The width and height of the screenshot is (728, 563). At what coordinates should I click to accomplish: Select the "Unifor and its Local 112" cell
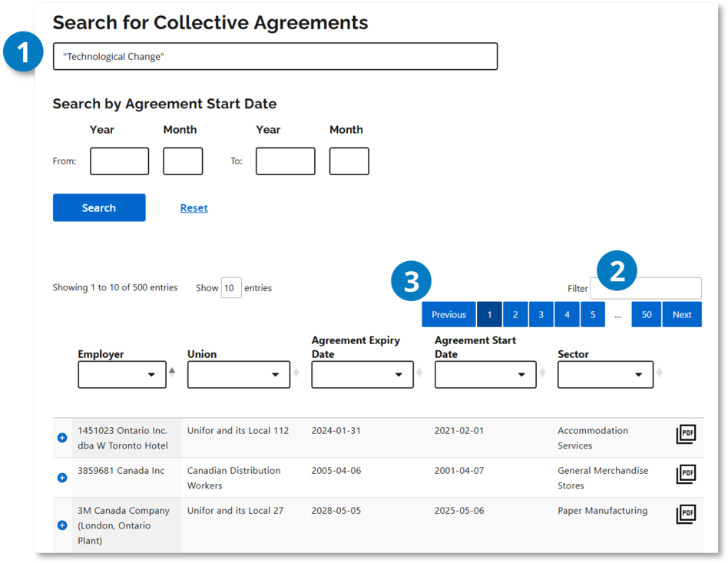[238, 431]
